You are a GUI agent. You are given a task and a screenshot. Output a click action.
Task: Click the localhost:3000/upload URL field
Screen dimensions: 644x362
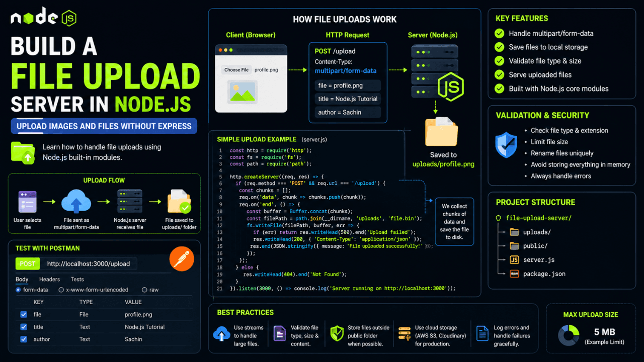(89, 263)
